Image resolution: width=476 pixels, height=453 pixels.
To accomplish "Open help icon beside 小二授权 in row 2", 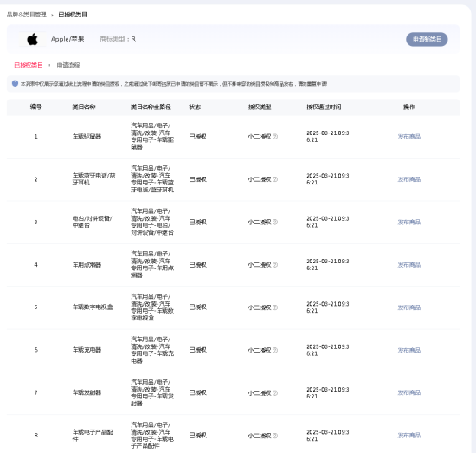I will click(275, 179).
